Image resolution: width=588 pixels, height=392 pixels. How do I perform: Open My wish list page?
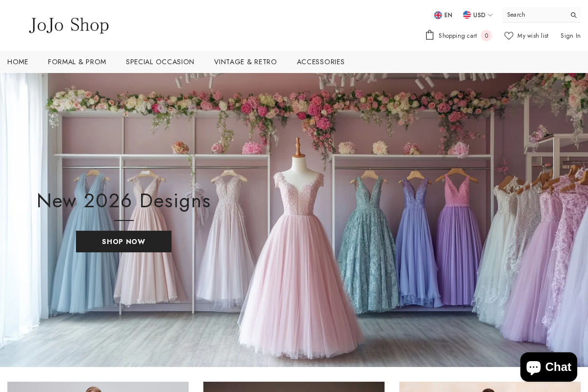533,35
